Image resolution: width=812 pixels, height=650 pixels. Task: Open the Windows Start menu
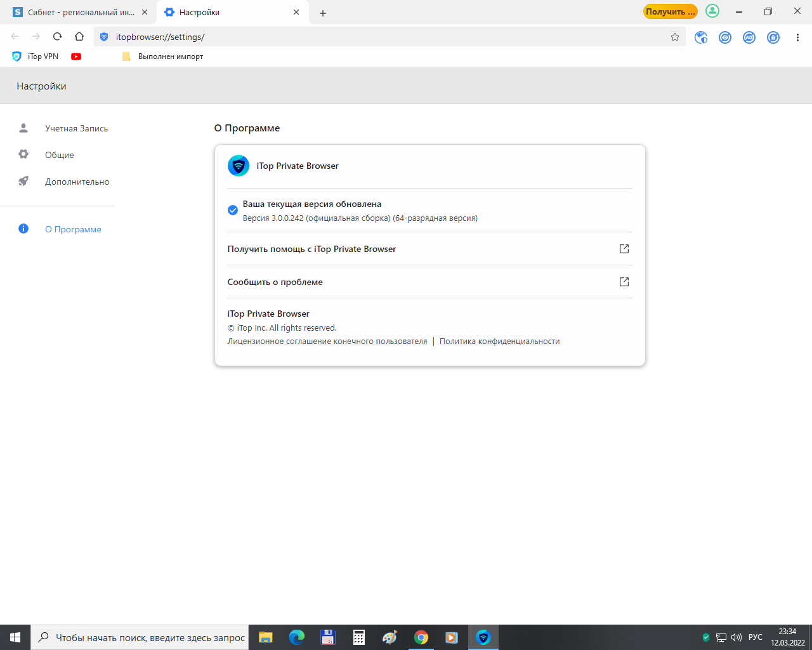(15, 637)
